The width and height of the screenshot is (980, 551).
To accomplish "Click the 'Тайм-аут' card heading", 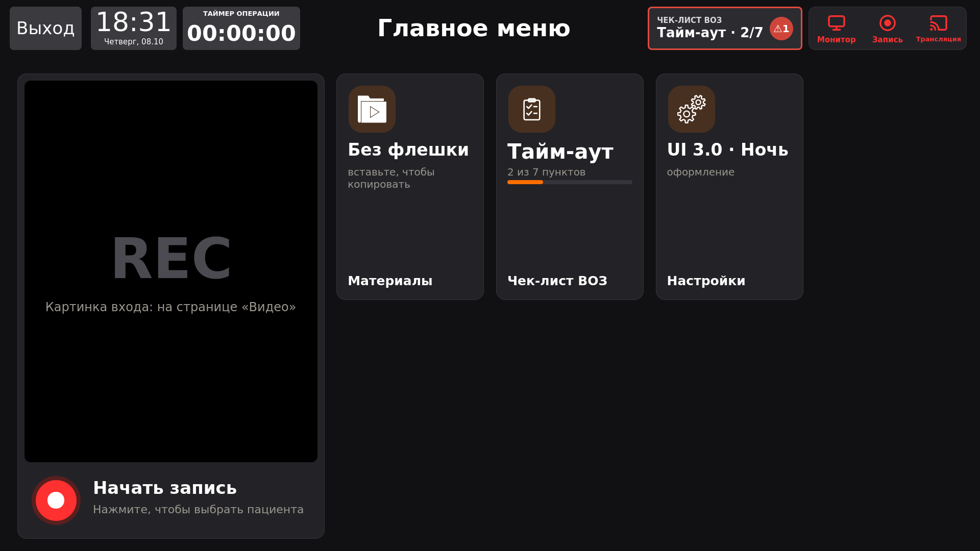I will tap(560, 152).
